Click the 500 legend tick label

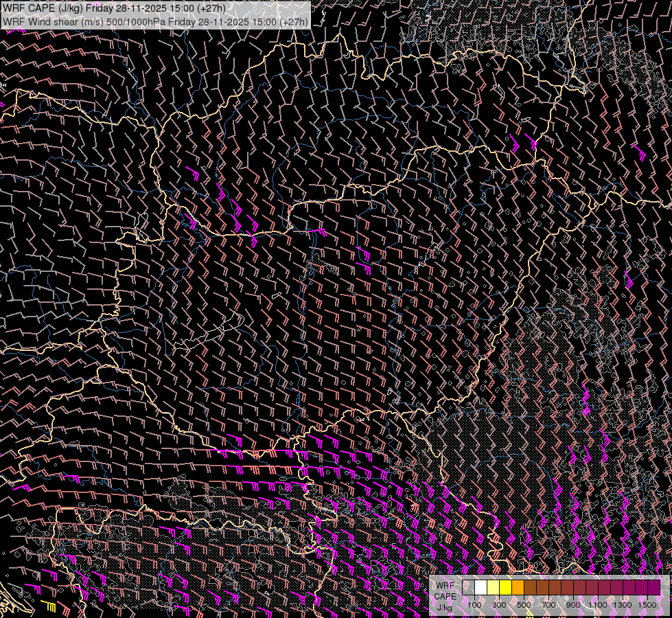click(x=524, y=605)
